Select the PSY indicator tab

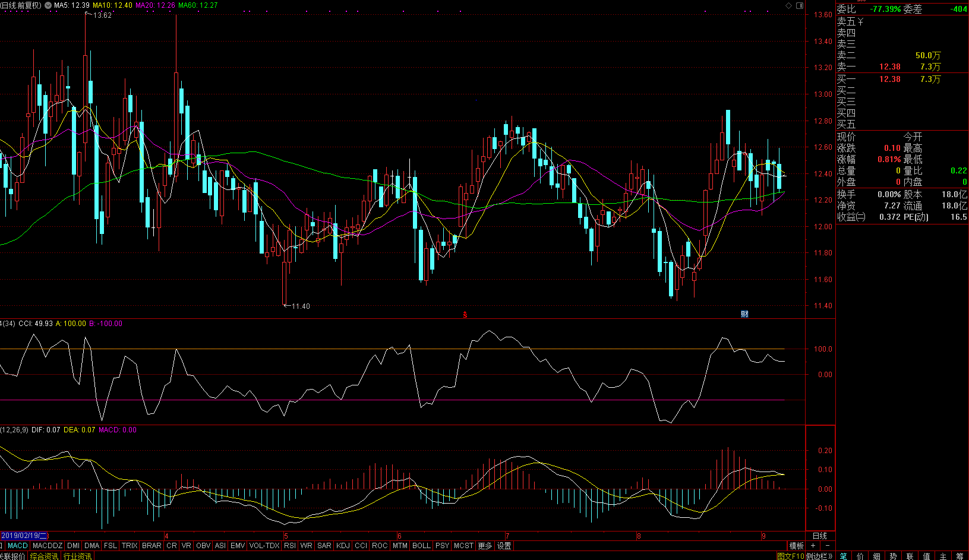pos(442,546)
